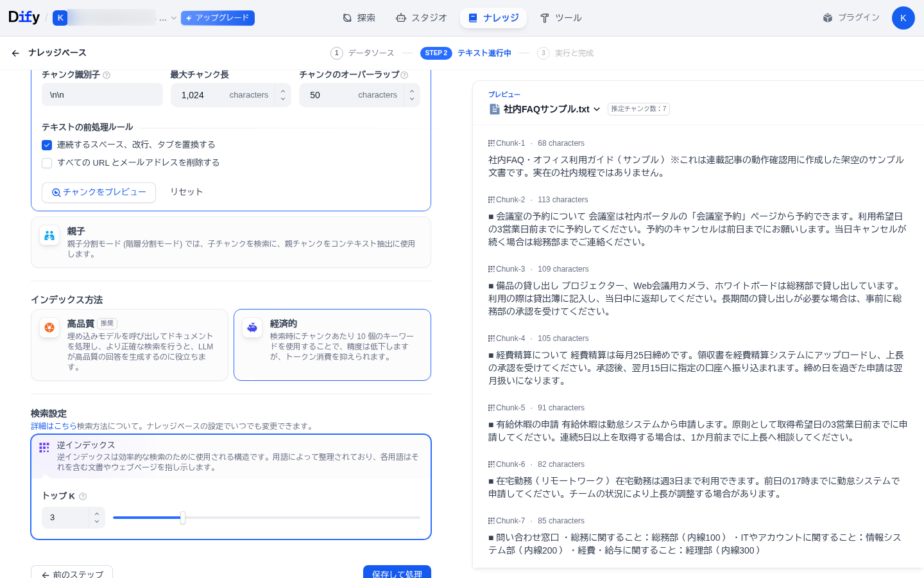Show help for トップ K
Screen dimensions: 924x578
tap(83, 496)
